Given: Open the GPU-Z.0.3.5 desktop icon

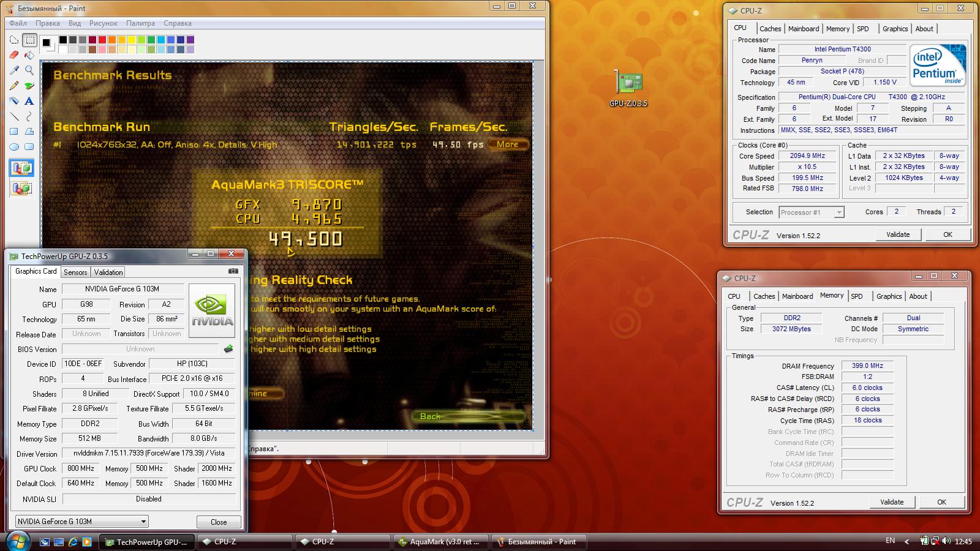Looking at the screenshot, I should point(628,88).
